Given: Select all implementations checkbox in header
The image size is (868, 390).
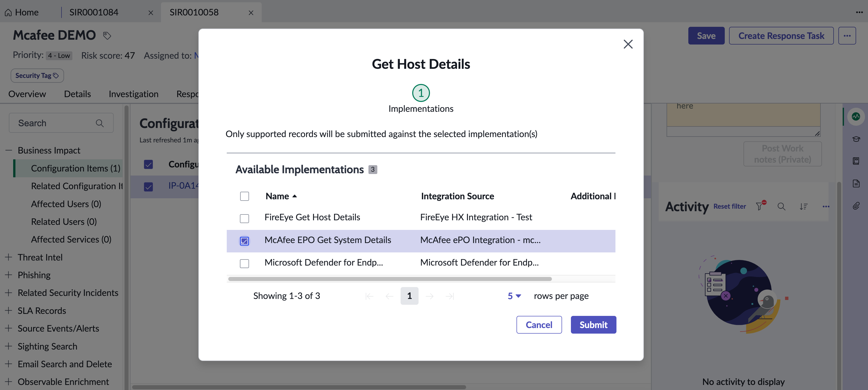Looking at the screenshot, I should click(x=244, y=196).
